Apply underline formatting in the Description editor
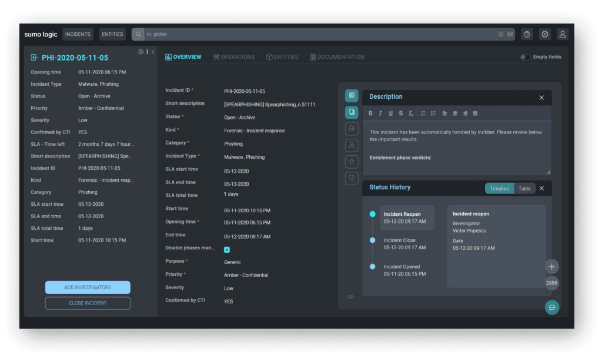This screenshot has width=602, height=364. pos(390,113)
